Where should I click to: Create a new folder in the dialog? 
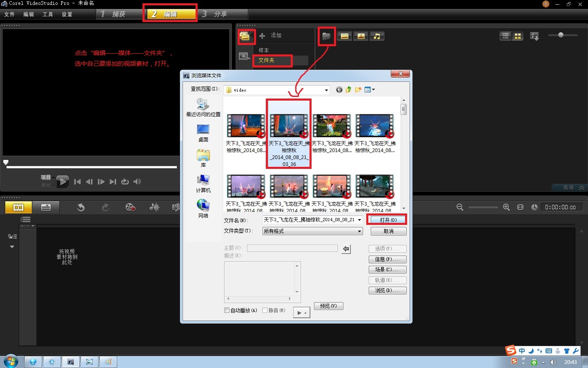[x=358, y=90]
